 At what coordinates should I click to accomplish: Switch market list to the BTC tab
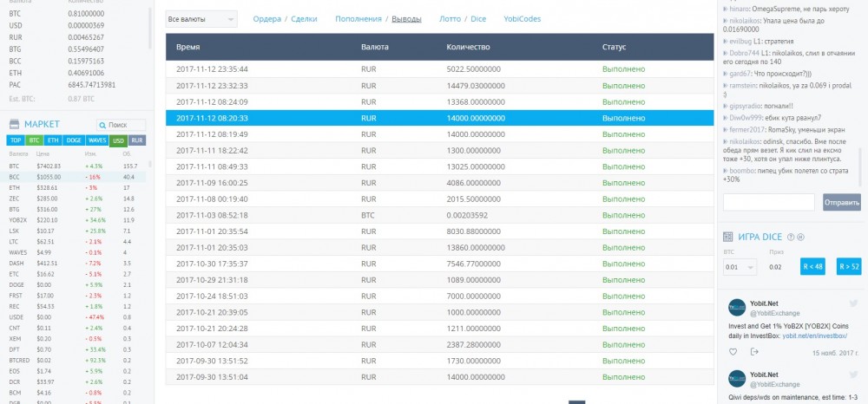coord(35,140)
